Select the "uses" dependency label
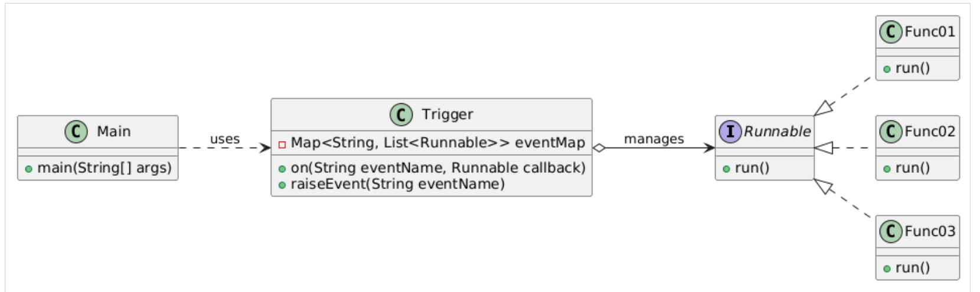The image size is (980, 292). coord(225,139)
